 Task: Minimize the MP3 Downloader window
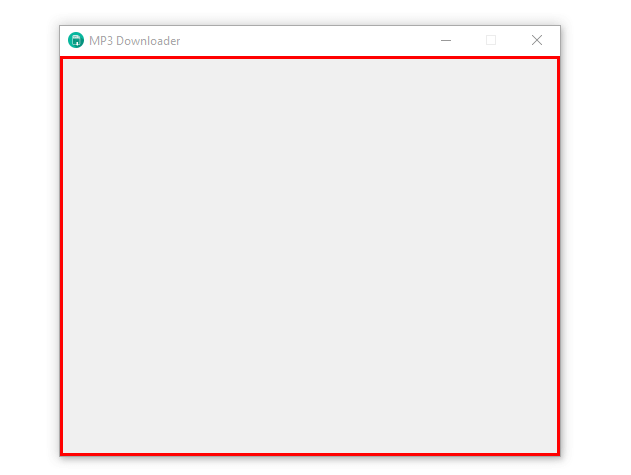446,40
